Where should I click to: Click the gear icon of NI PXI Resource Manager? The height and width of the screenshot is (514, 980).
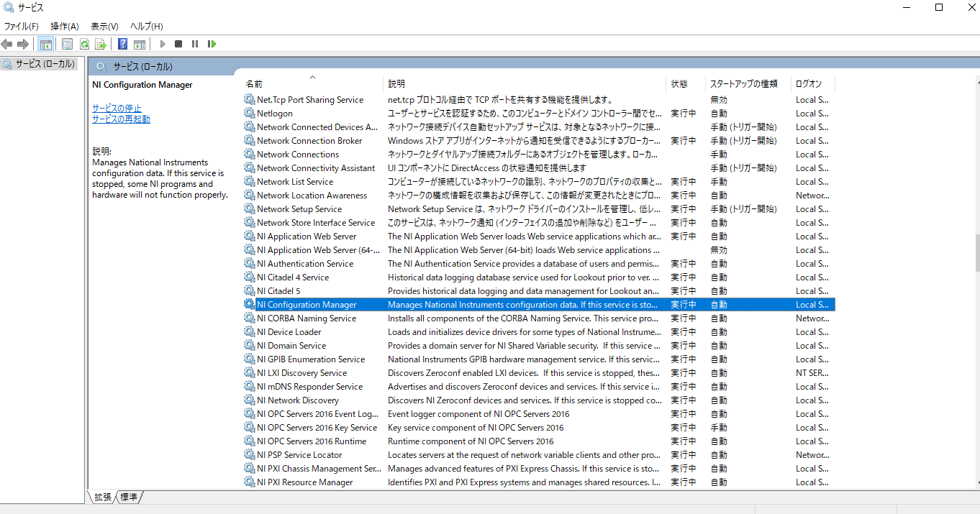coord(250,482)
